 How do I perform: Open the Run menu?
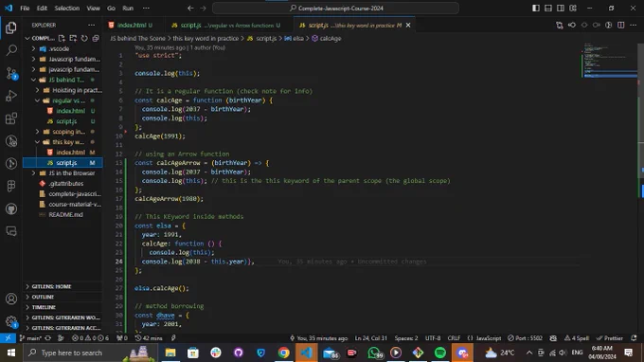tap(128, 9)
